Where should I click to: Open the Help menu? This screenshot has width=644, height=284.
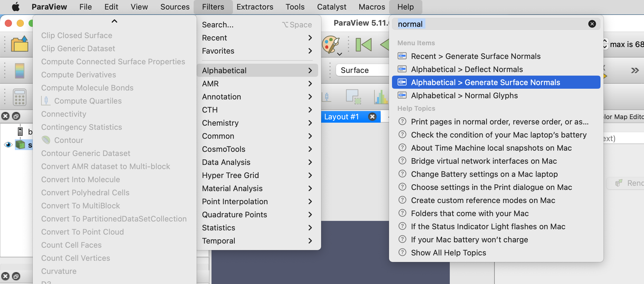[405, 7]
